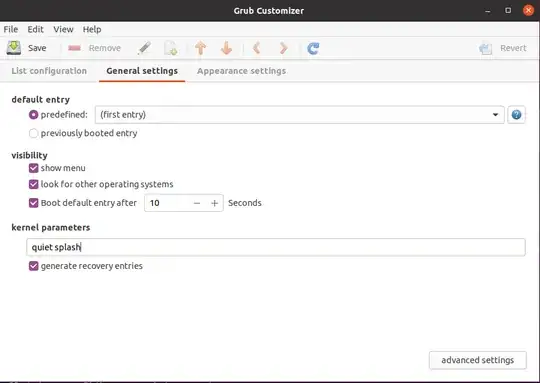Click the left chevron toolbar icon
Viewport: 540px width, 383px height.
(256, 48)
